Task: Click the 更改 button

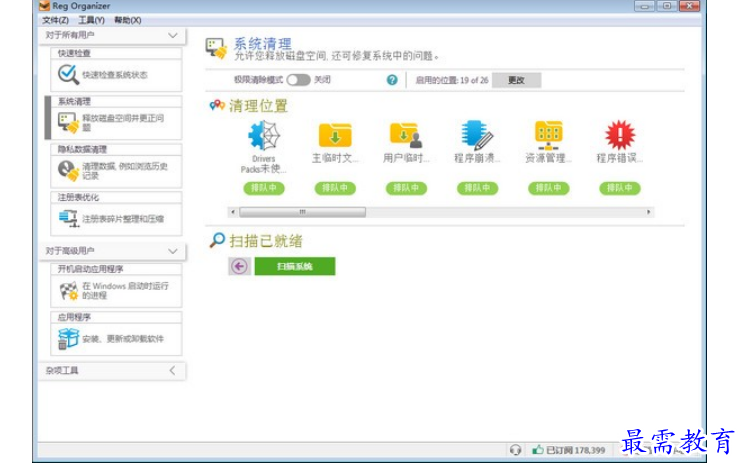Action: [x=516, y=80]
